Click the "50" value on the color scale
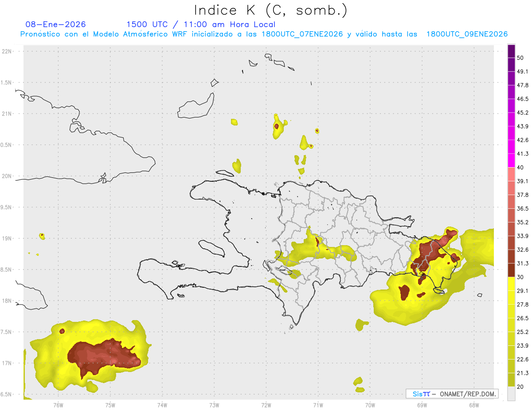 (x=521, y=58)
